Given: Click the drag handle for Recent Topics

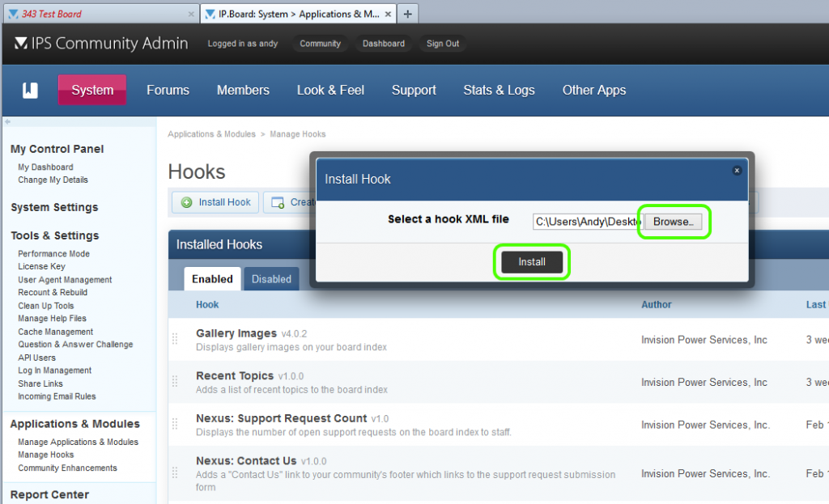Looking at the screenshot, I should click(175, 381).
